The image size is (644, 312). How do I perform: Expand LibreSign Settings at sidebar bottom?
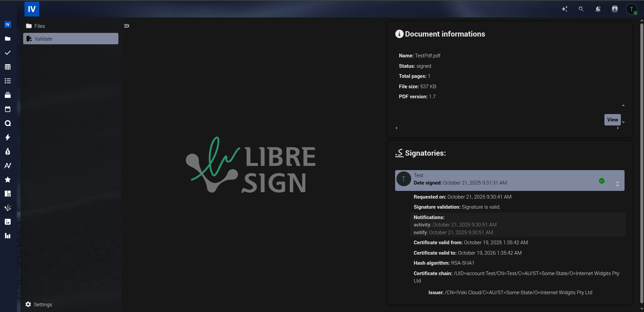[39, 304]
